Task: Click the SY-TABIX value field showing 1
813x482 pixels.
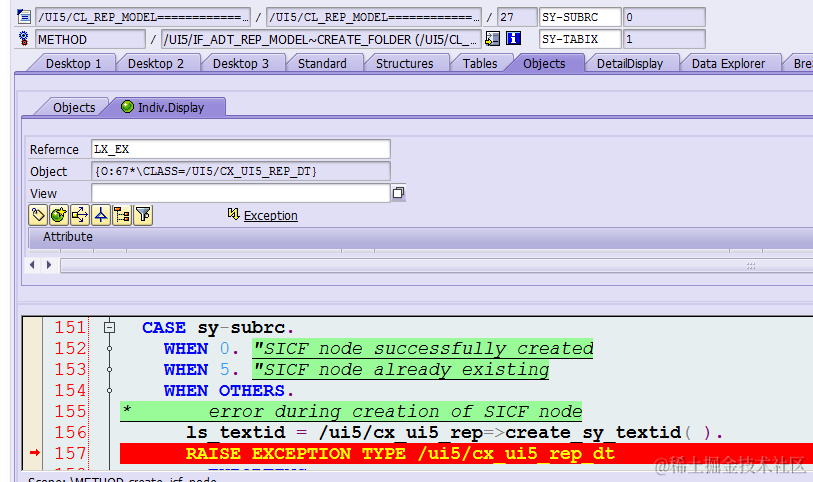Action: (664, 39)
